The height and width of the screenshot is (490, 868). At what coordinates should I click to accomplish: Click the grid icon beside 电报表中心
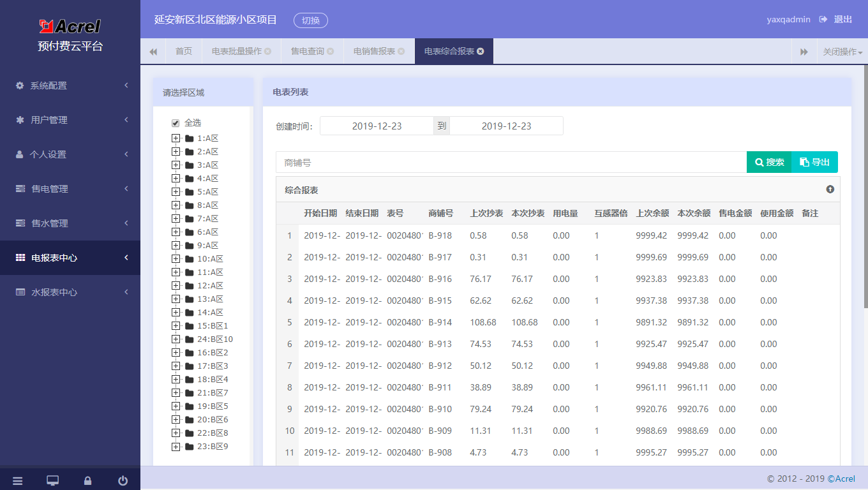coord(20,258)
